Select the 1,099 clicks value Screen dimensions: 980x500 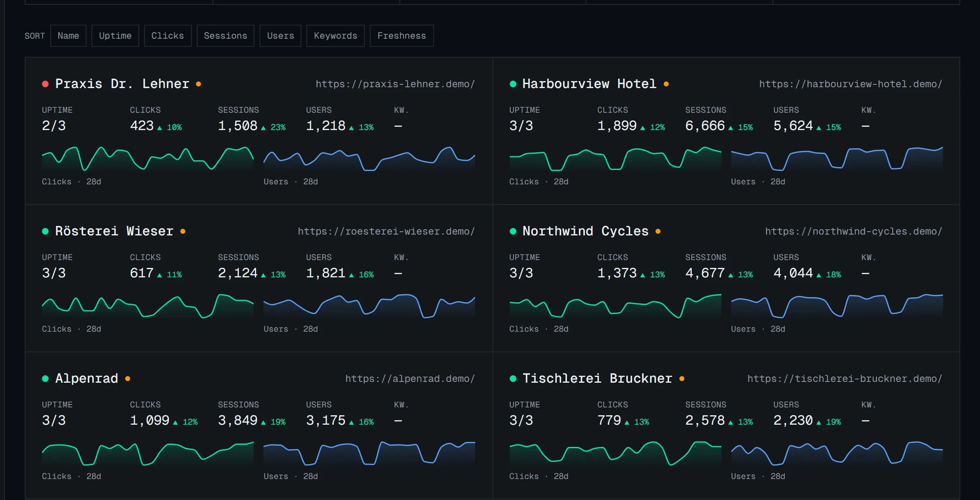[x=150, y=420]
